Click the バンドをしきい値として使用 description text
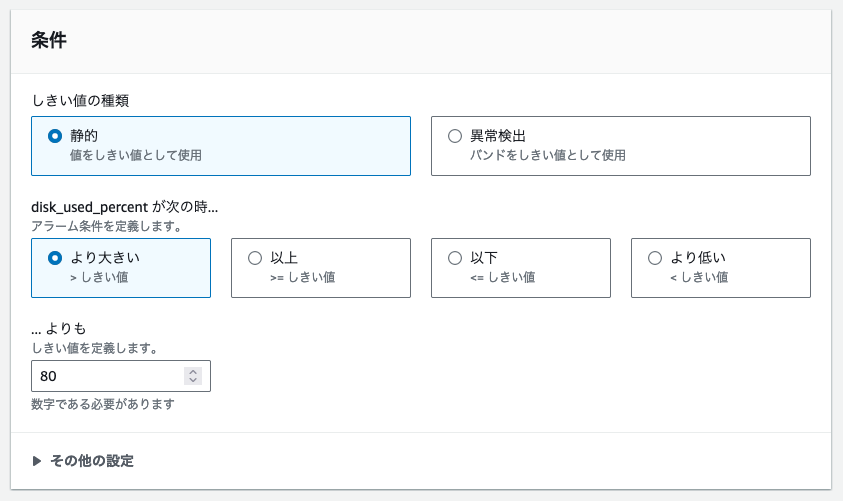Image resolution: width=843 pixels, height=501 pixels. (548, 155)
